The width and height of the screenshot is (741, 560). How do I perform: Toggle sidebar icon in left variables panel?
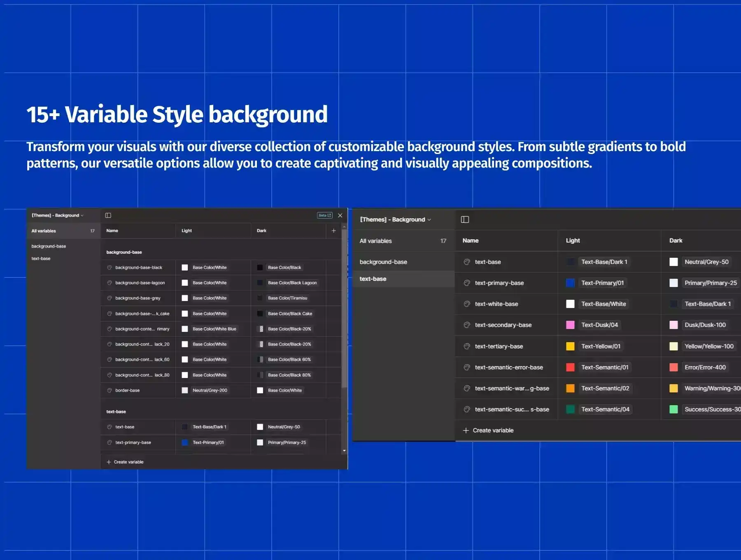(x=108, y=215)
